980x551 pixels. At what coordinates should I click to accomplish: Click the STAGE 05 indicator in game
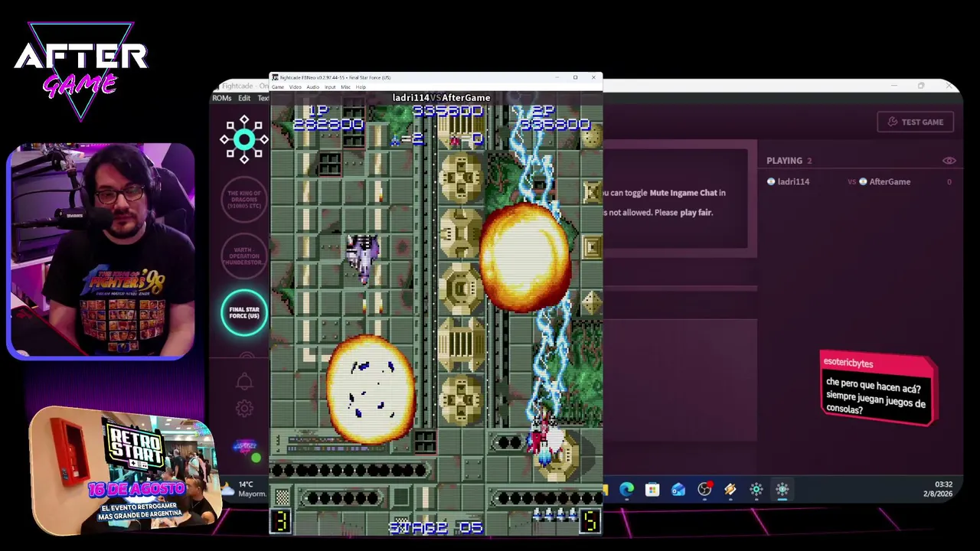[x=436, y=527]
